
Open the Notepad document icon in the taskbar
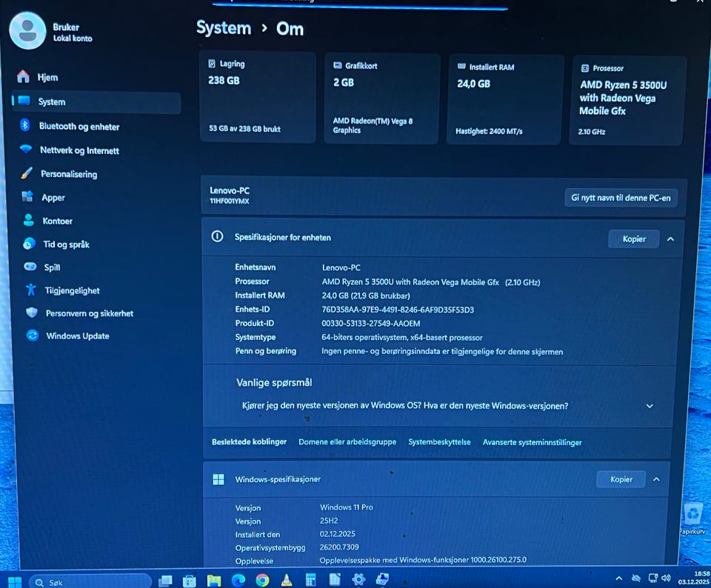point(335,579)
